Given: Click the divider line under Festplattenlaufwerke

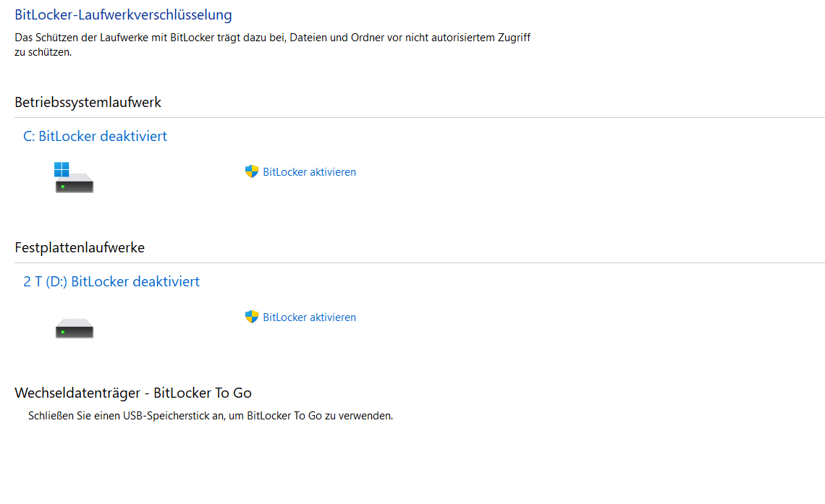Looking at the screenshot, I should [x=419, y=262].
